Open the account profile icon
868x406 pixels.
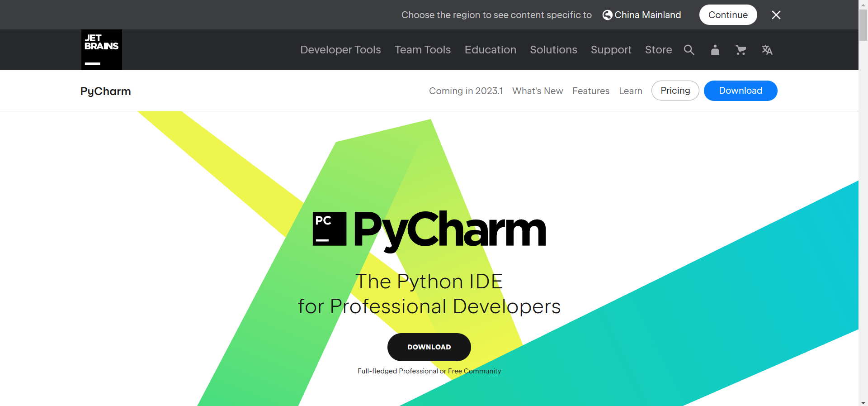(715, 50)
